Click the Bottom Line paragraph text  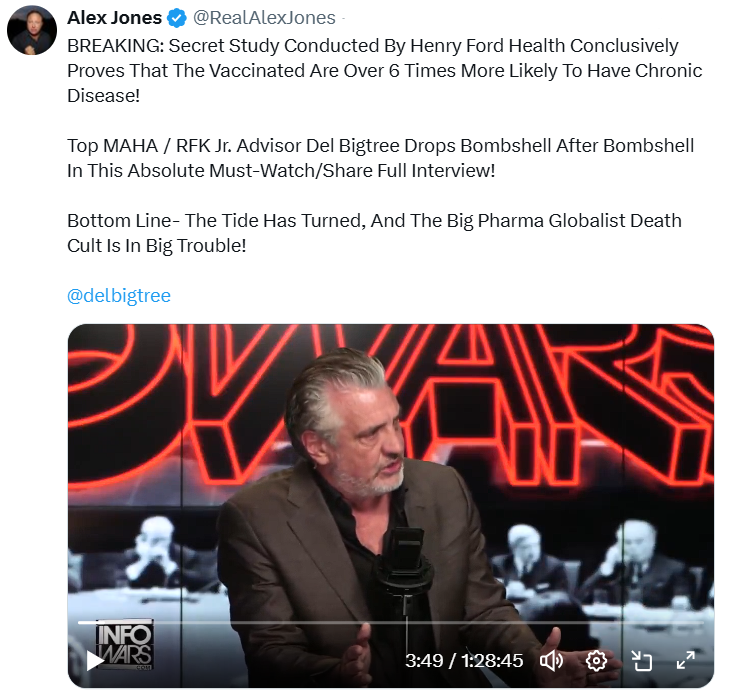(x=374, y=233)
